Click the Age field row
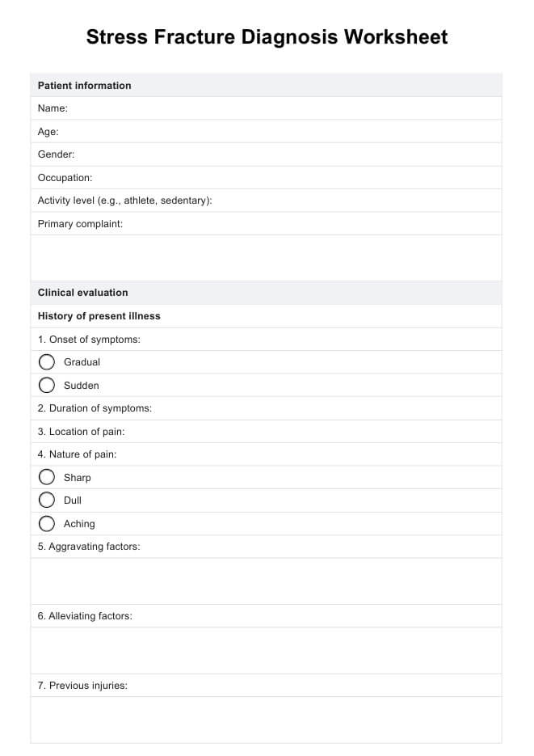The width and height of the screenshot is (534, 756). pyautogui.click(x=267, y=132)
